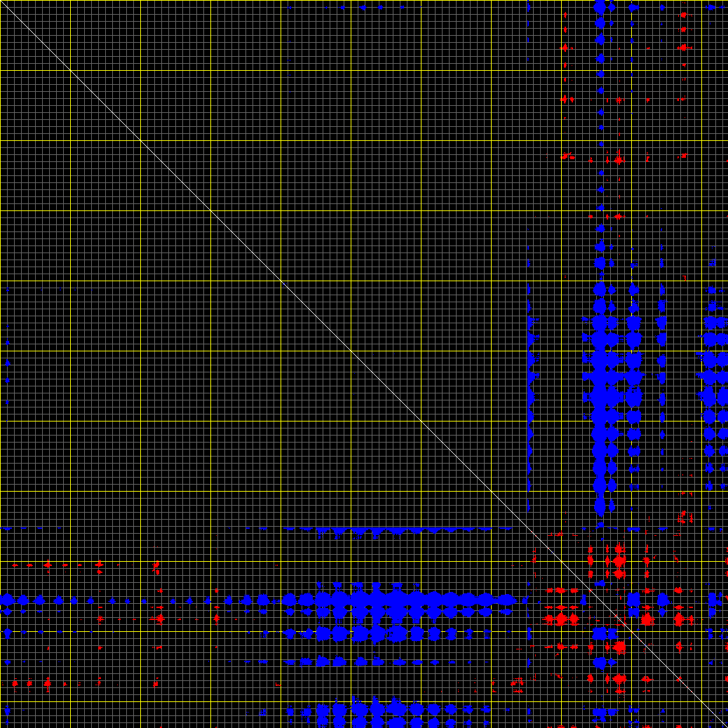Click the second blue blob row below main band
The width and height of the screenshot is (728, 728).
click(365, 633)
